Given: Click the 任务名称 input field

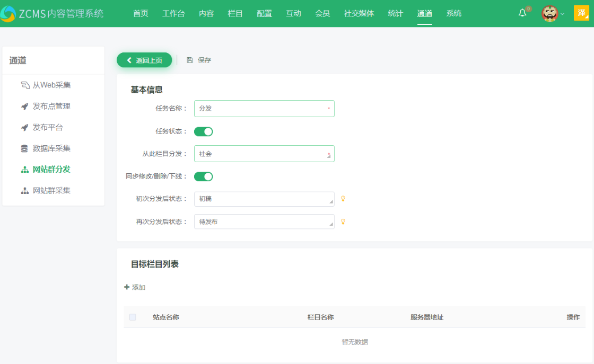Looking at the screenshot, I should click(264, 109).
